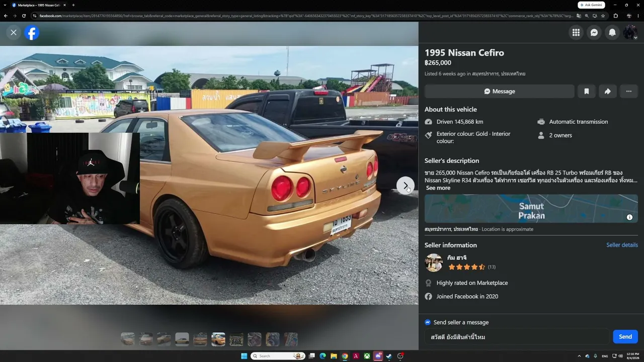Show hidden system tray icons
Viewport: 644px width, 362px height.
point(579,356)
